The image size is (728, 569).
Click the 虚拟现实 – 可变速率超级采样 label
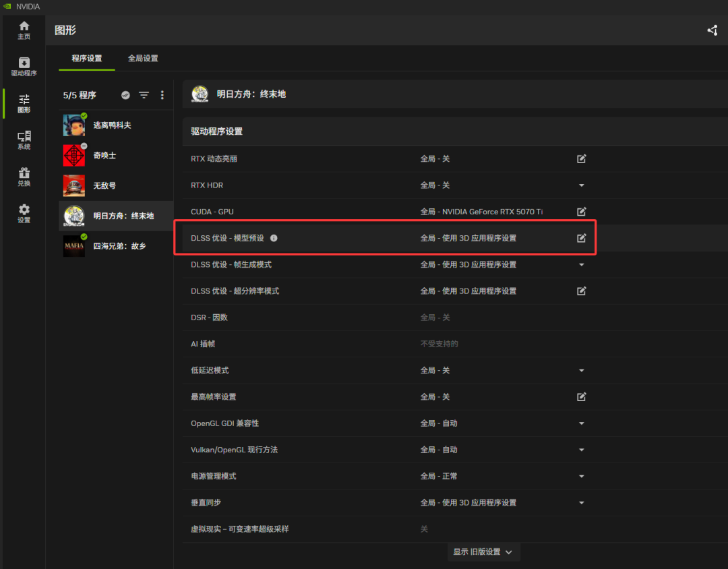click(x=239, y=529)
